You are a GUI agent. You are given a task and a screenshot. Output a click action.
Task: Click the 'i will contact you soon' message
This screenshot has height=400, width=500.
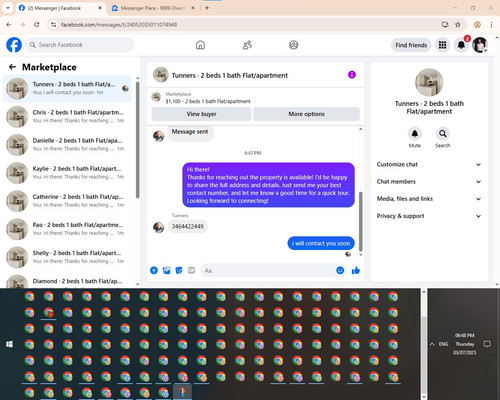click(321, 243)
